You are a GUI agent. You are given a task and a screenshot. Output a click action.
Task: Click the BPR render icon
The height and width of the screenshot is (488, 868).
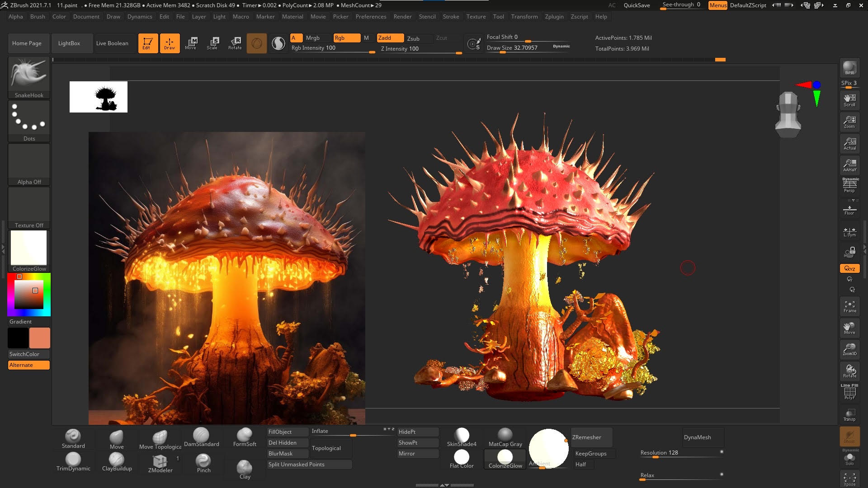[x=849, y=68]
